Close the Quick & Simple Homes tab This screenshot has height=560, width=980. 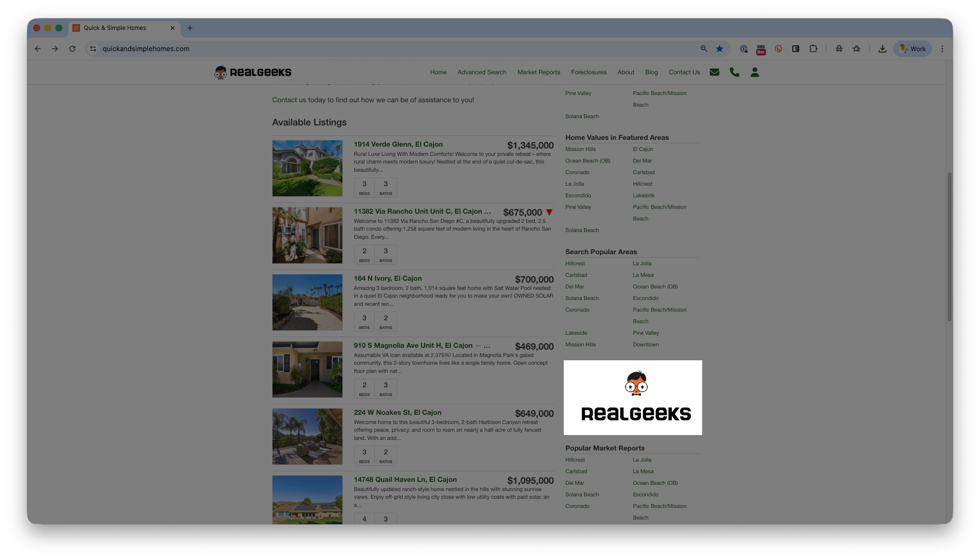173,28
